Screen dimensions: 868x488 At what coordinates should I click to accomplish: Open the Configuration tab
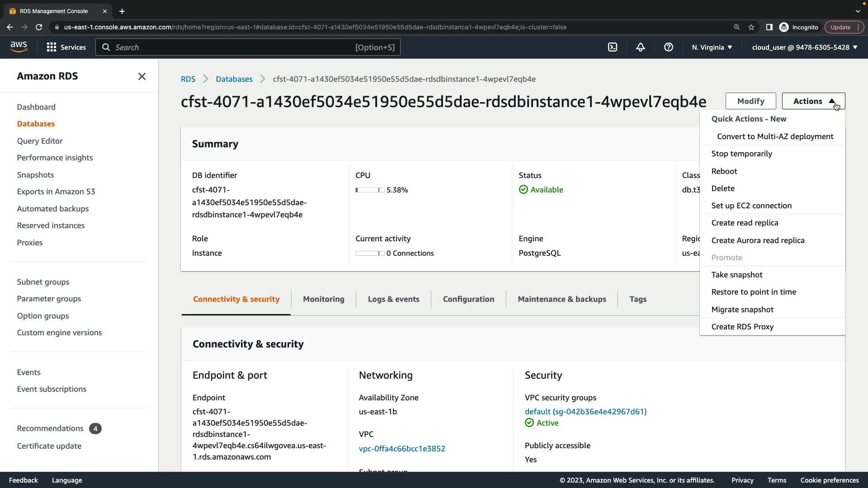468,299
